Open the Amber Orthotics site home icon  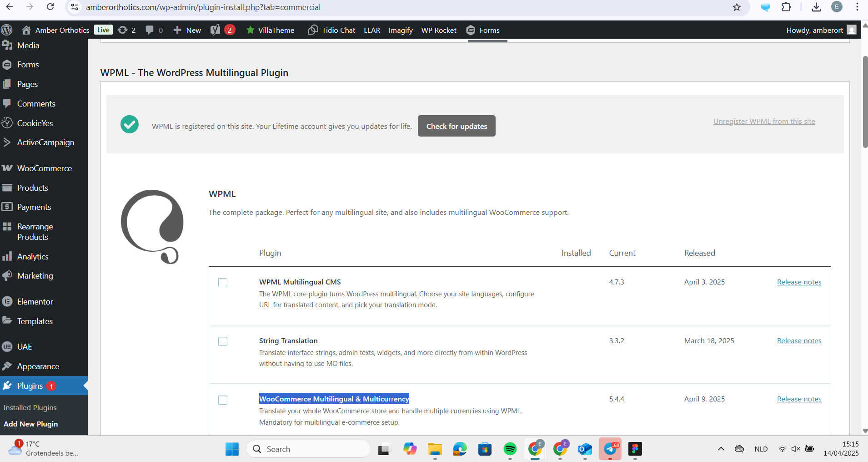(x=26, y=30)
